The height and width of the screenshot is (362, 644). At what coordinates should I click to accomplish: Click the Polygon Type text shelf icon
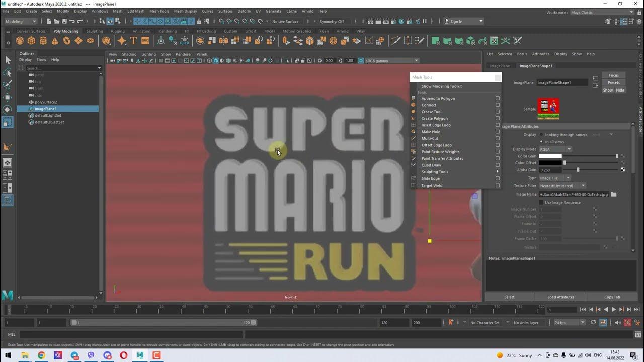(x=133, y=41)
